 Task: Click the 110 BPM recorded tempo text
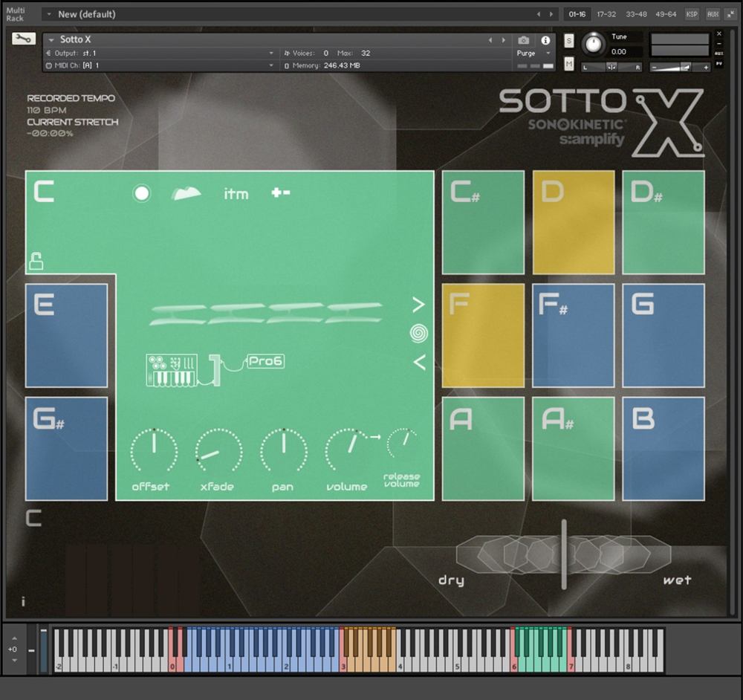tap(46, 110)
